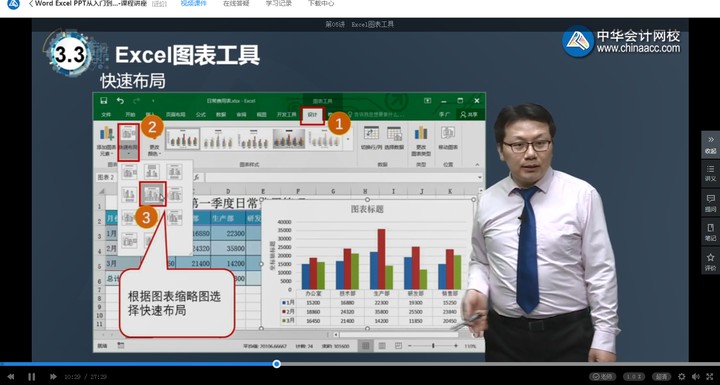This screenshot has width=720, height=385.
Task: Pause the lecture video
Action: click(x=31, y=377)
